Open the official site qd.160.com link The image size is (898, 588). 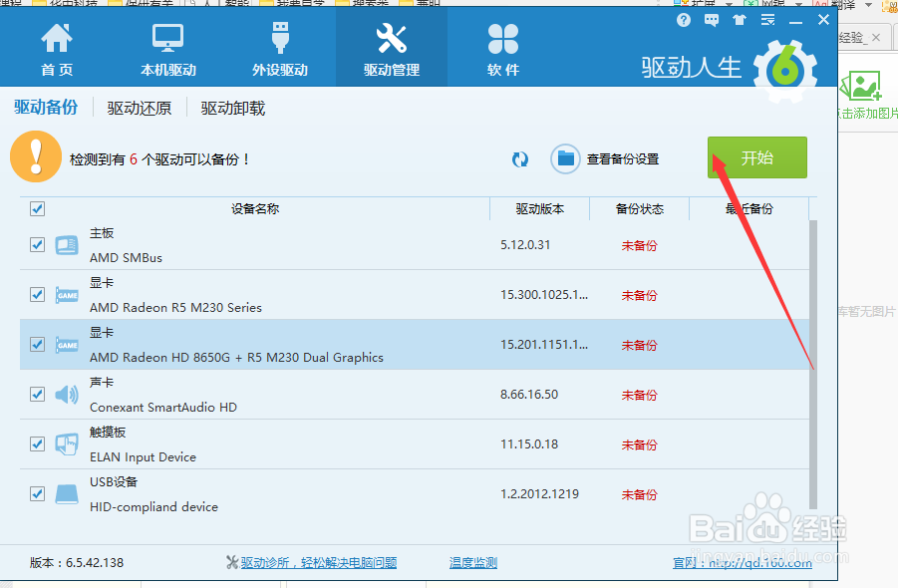pyautogui.click(x=743, y=563)
